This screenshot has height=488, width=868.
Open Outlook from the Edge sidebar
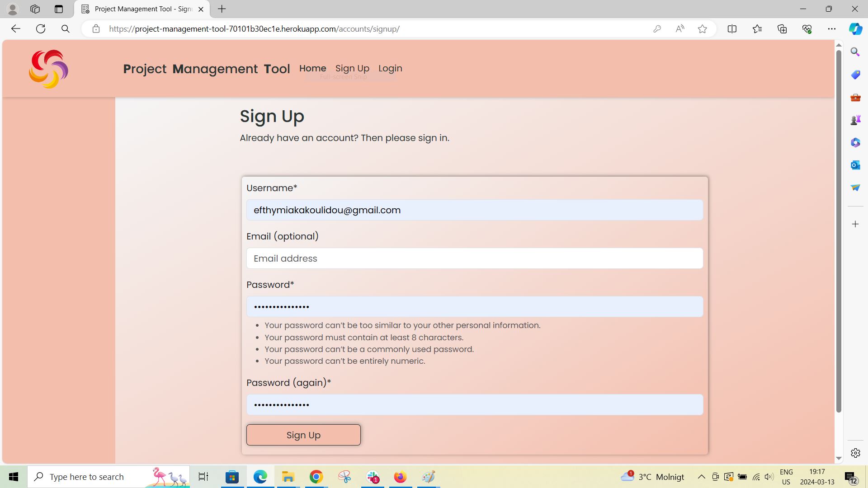click(855, 165)
